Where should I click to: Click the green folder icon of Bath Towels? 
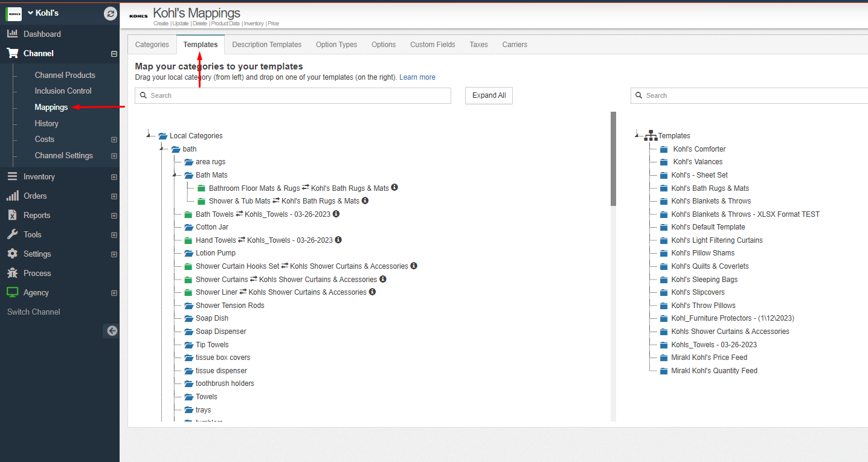[x=188, y=214]
